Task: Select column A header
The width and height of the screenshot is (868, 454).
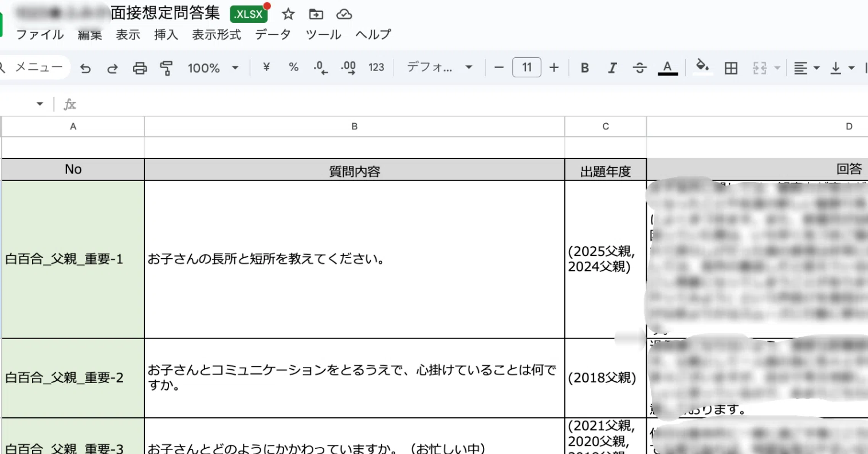Action: tap(73, 127)
